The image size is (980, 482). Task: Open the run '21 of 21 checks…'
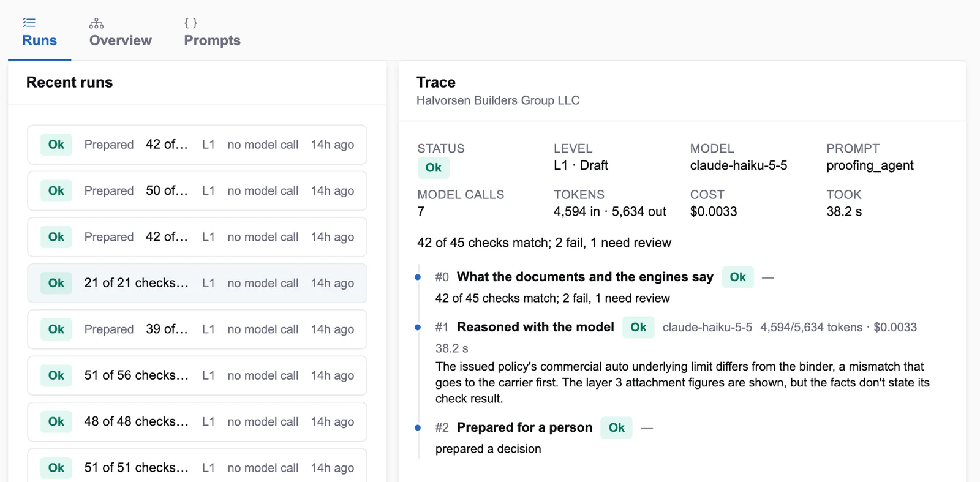tap(197, 283)
